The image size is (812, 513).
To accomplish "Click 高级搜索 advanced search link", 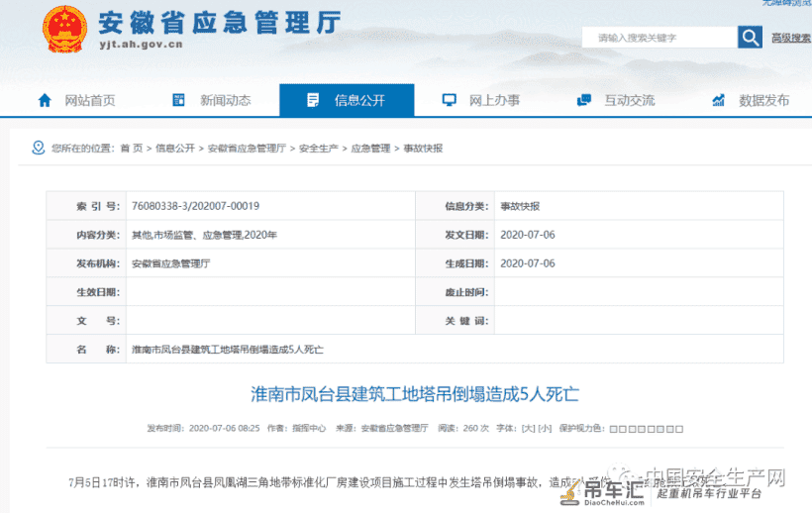I will [x=791, y=38].
